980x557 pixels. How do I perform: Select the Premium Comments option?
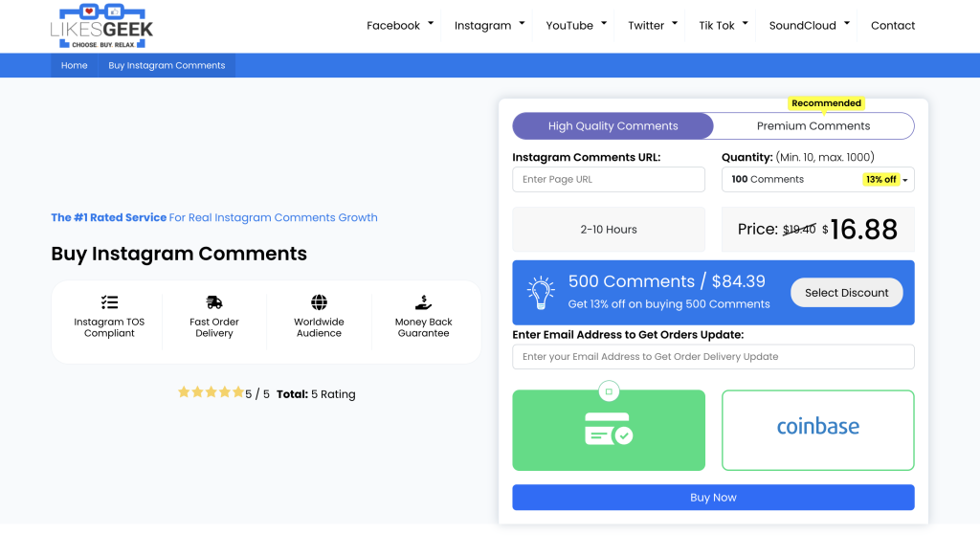click(813, 125)
